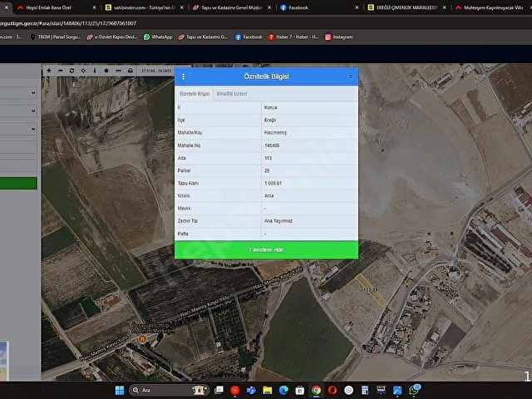The image size is (532, 399).
Task: Open File Explorer from taskbar
Action: coord(268,390)
